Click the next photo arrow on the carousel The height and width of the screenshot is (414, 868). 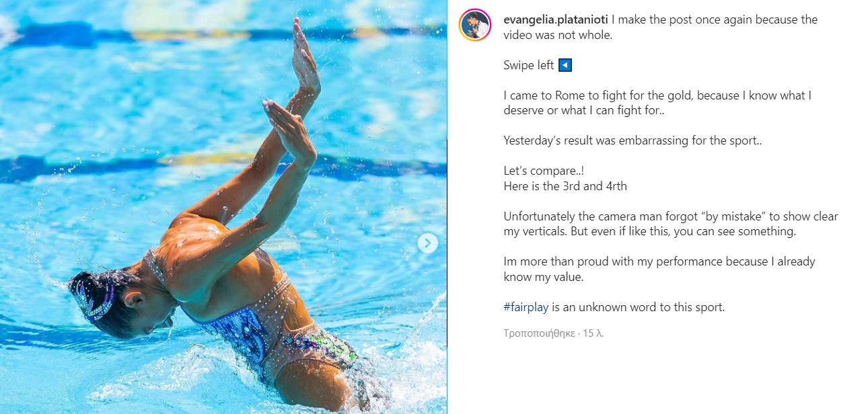tap(427, 243)
